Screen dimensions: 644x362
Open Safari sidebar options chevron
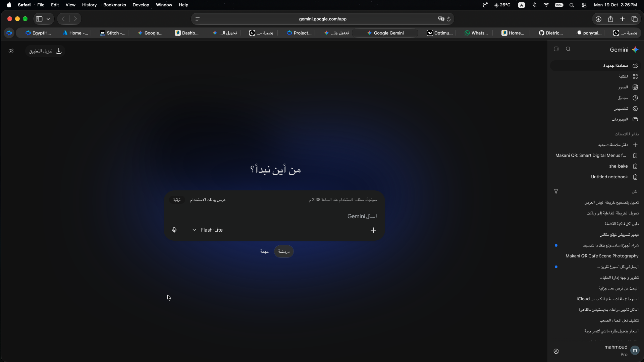click(x=48, y=19)
